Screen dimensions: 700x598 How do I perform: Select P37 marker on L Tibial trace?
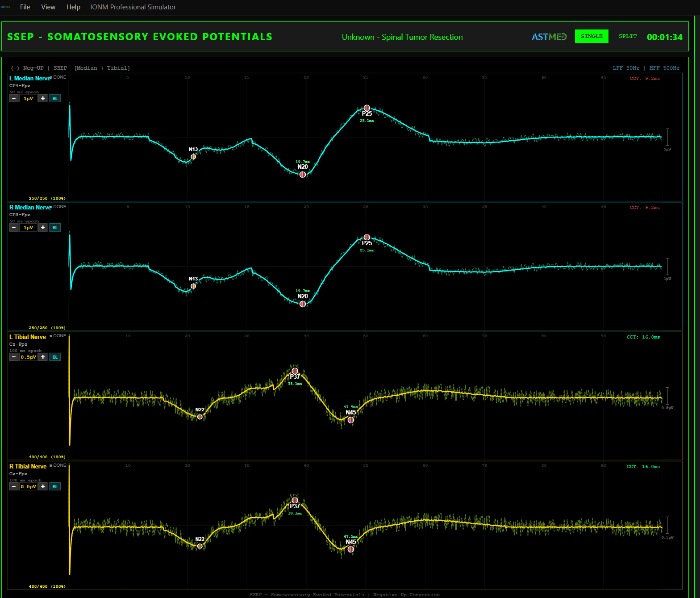[295, 371]
